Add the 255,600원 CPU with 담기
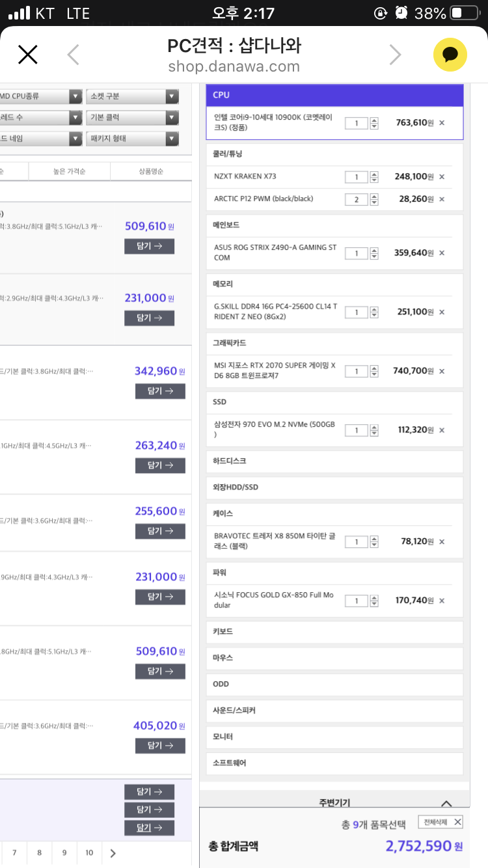The width and height of the screenshot is (488, 868). [160, 531]
